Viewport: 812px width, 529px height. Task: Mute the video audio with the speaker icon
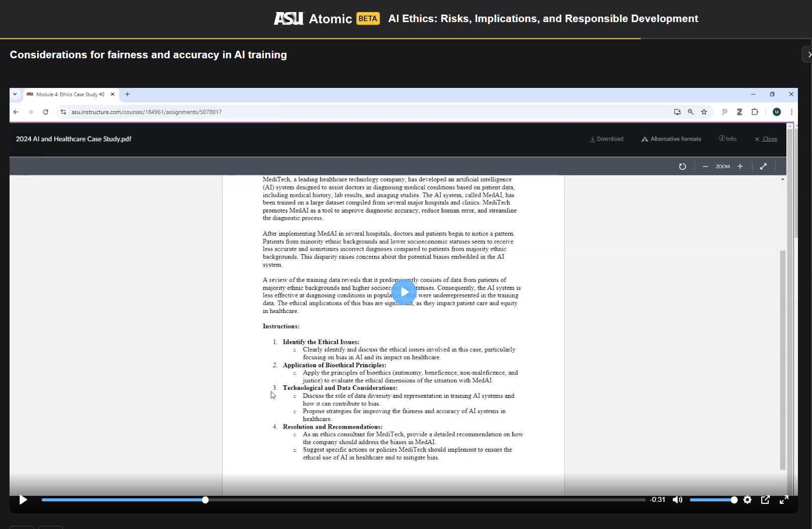click(x=677, y=500)
